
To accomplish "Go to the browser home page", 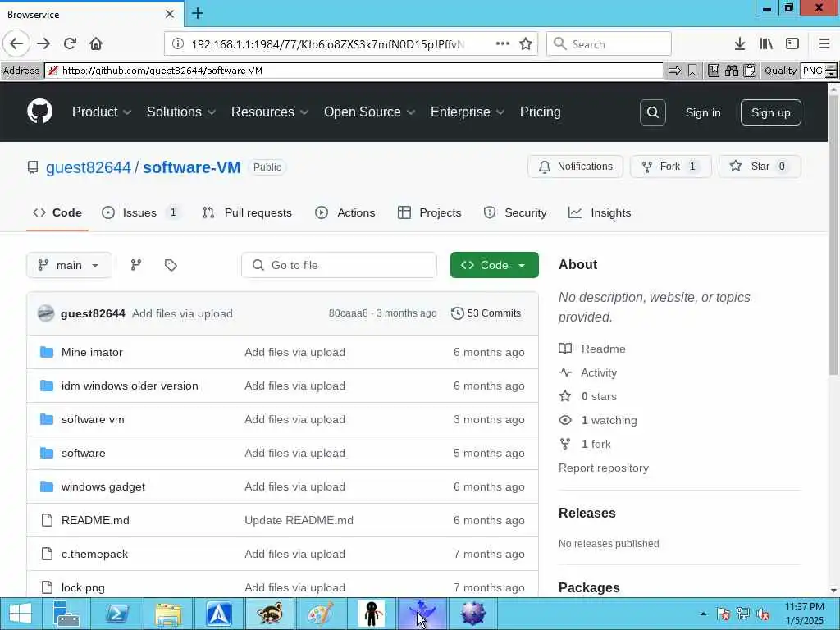I will (96, 44).
